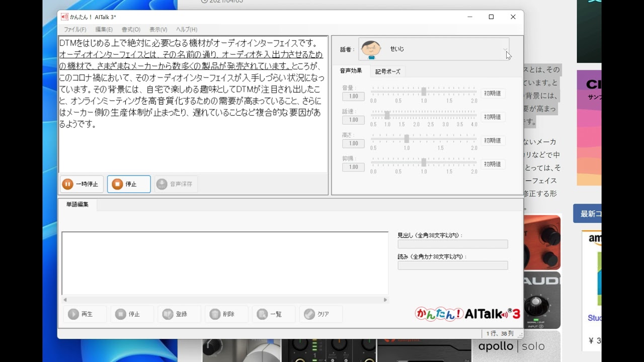The height and width of the screenshot is (362, 644).
Task: Click the せいじ speaker avatar
Action: click(x=371, y=49)
